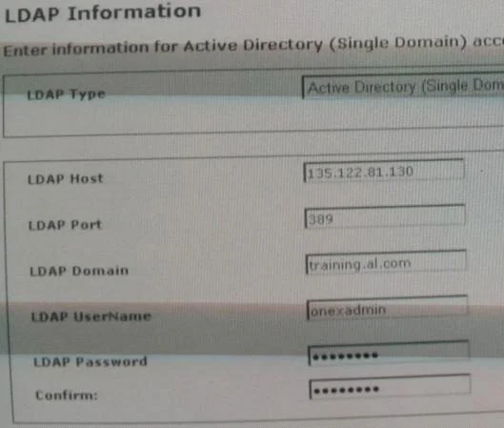The height and width of the screenshot is (428, 504).
Task: Click the 'LDAP Host' label
Action: pyautogui.click(x=65, y=179)
